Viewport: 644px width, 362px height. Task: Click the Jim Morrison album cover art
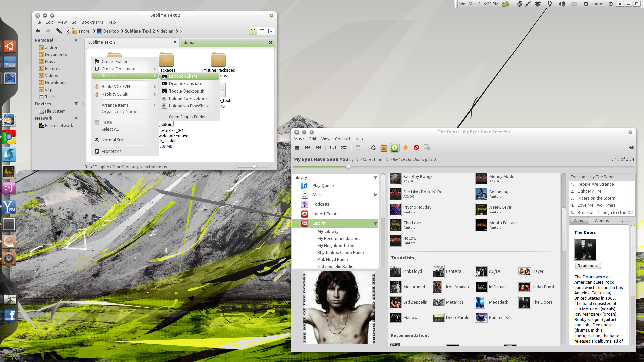tap(338, 307)
